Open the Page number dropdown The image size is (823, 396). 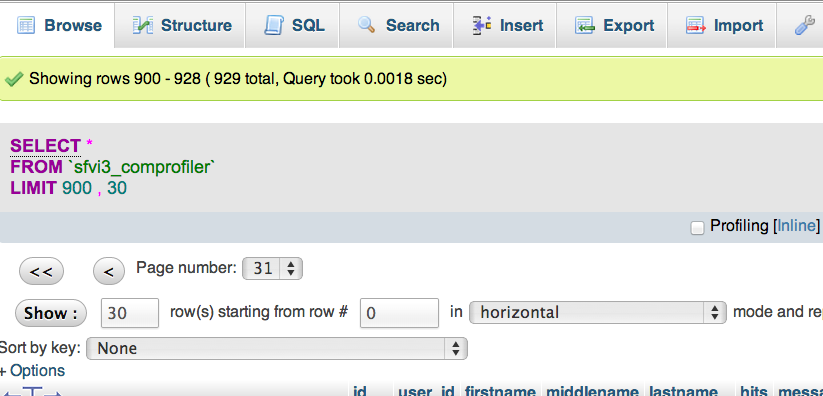tap(272, 269)
